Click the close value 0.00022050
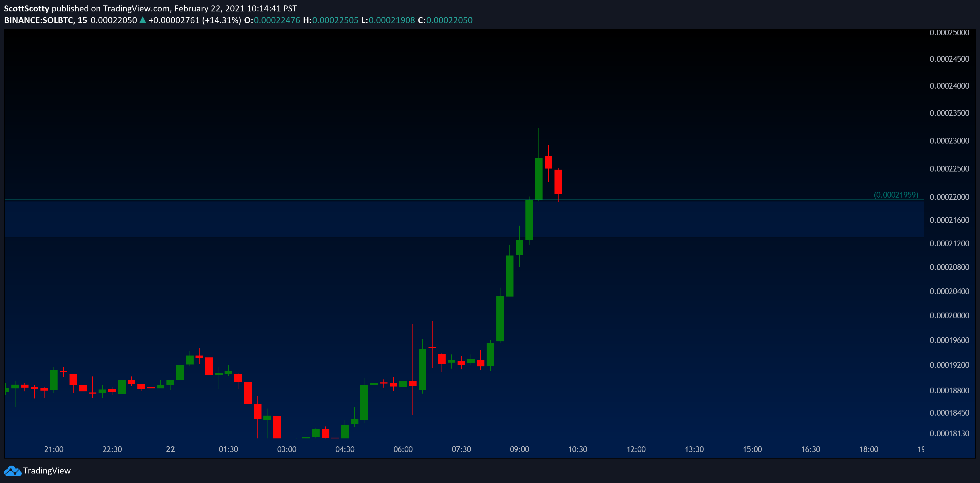980x483 pixels. click(449, 20)
